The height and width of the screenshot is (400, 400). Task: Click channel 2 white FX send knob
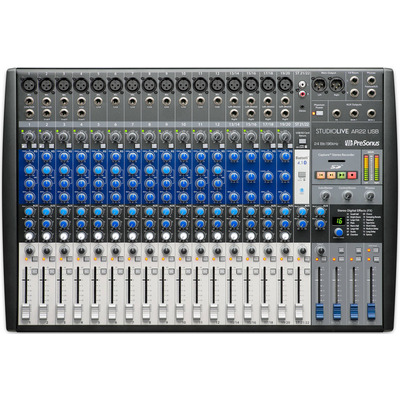click(x=46, y=236)
